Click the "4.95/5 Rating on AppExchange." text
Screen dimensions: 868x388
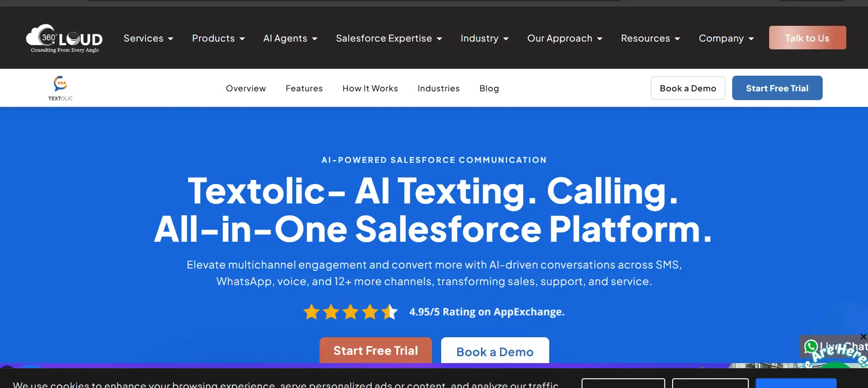(x=487, y=312)
